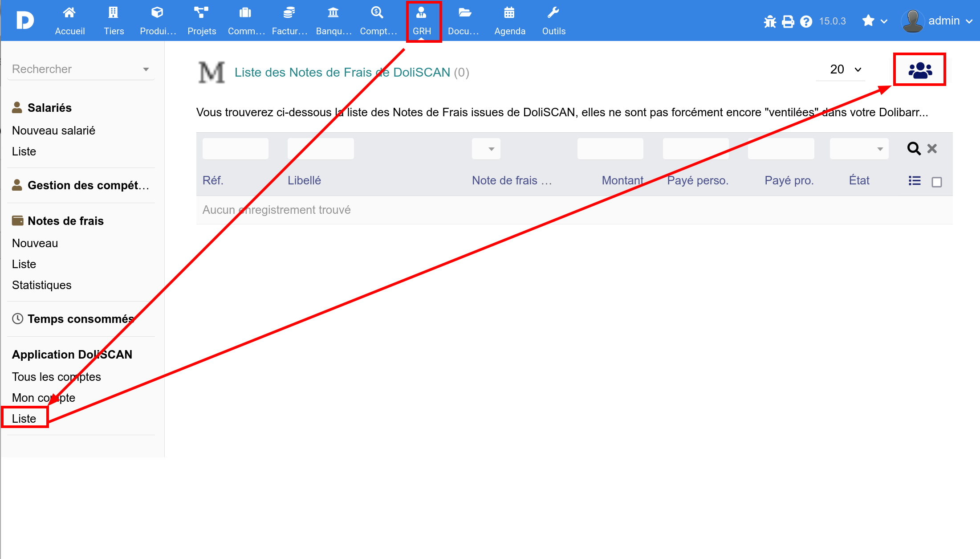
Task: Expand the bookmarks dropdown chevron
Action: coord(884,21)
